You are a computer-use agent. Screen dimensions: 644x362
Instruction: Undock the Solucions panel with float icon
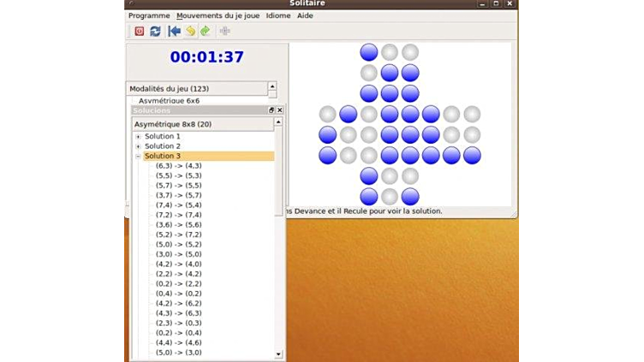(x=271, y=110)
